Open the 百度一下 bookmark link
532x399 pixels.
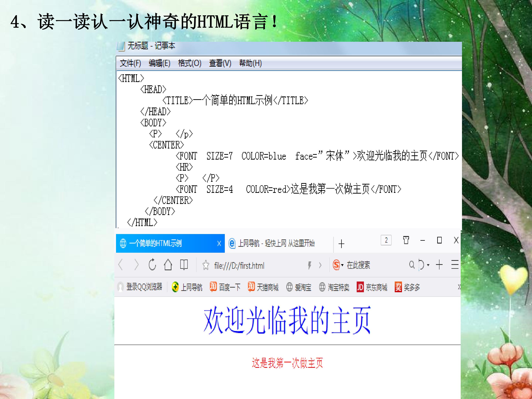[x=225, y=287]
